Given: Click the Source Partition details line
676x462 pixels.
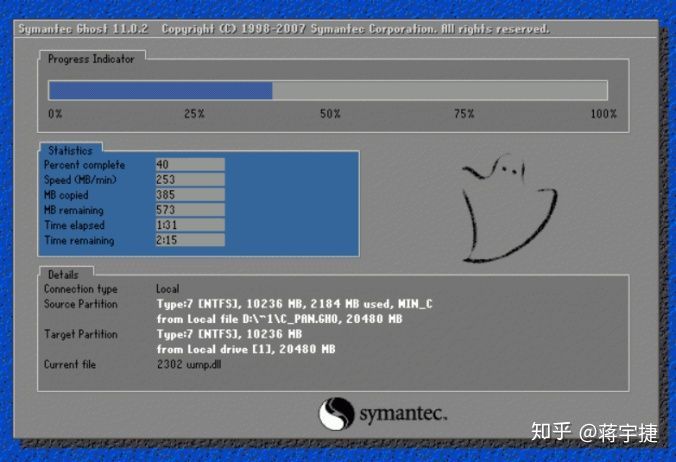Looking at the screenshot, I should tap(295, 304).
